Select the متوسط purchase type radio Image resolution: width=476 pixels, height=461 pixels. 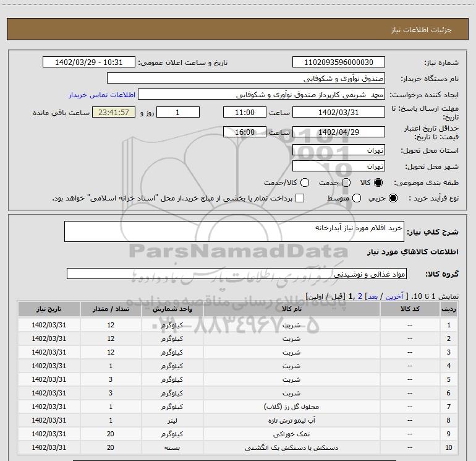(357, 199)
